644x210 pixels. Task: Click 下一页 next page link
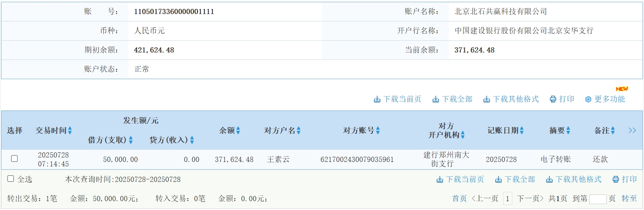coord(530,199)
